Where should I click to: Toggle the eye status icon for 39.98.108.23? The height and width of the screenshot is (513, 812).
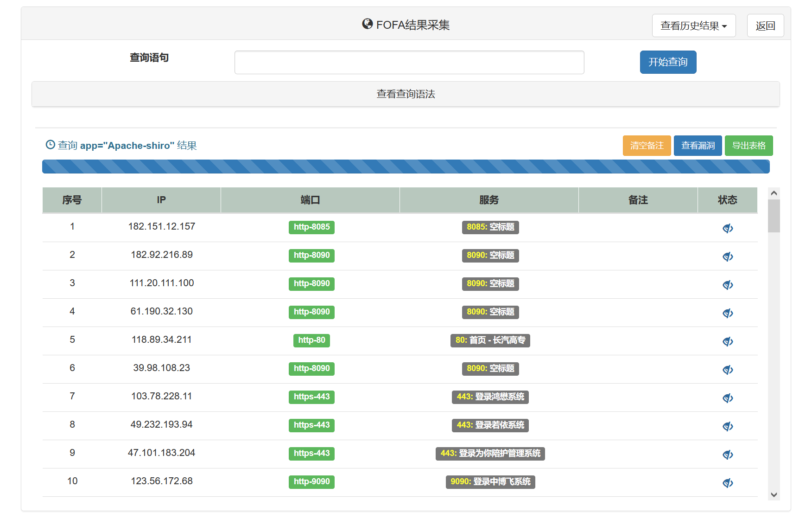click(x=728, y=370)
